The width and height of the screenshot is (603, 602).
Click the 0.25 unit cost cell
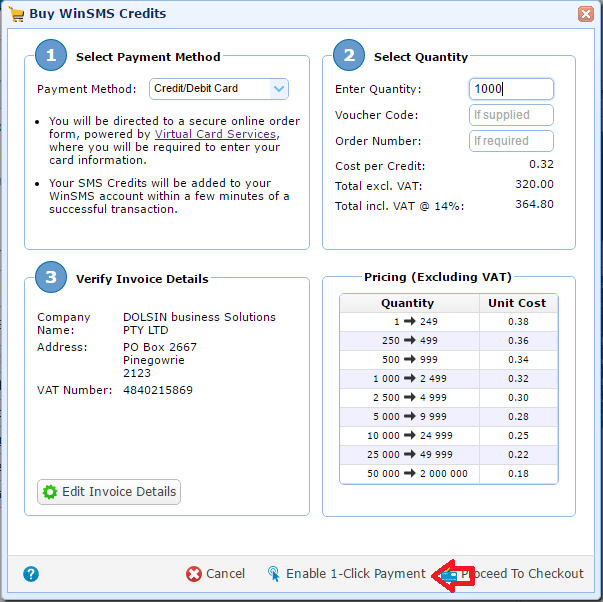coord(518,435)
